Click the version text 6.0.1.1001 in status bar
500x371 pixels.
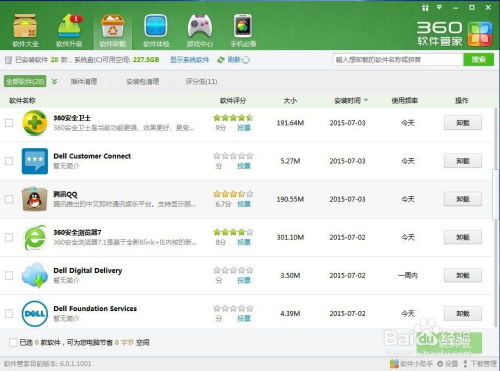[x=76, y=364]
